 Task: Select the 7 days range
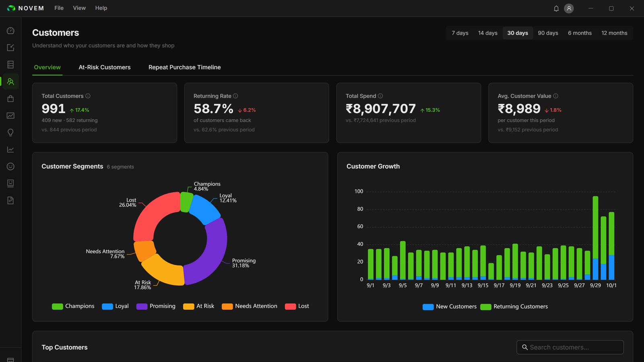(x=460, y=33)
